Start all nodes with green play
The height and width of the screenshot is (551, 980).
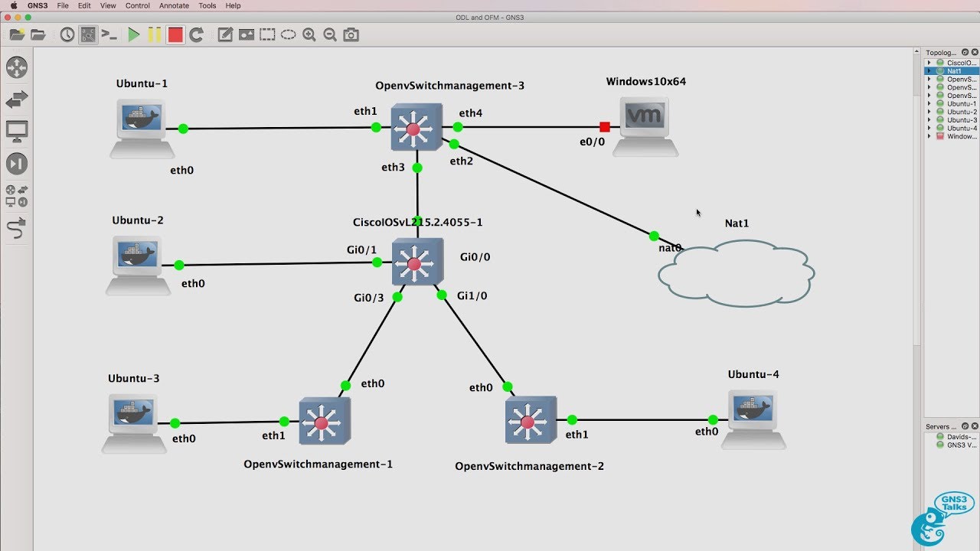tap(134, 34)
